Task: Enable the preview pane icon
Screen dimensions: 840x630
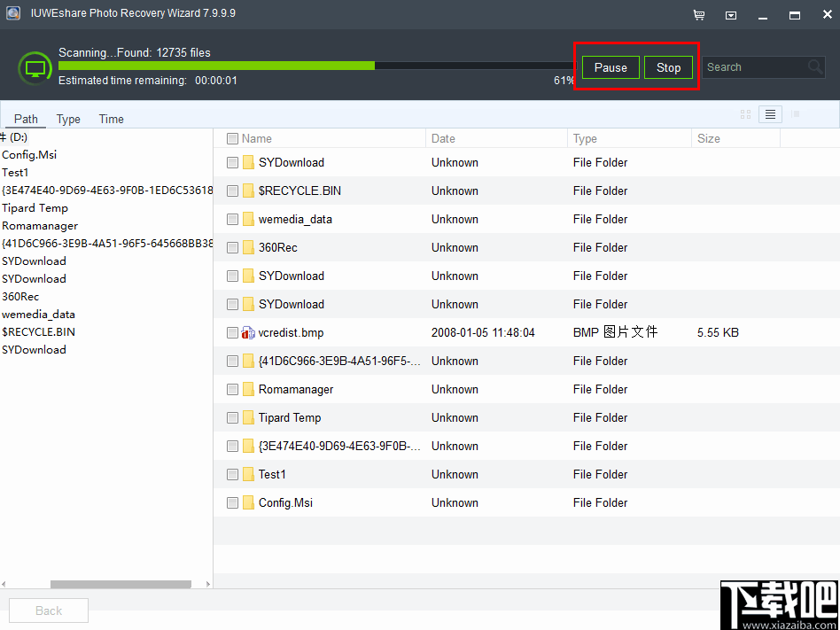Action: coord(796,114)
